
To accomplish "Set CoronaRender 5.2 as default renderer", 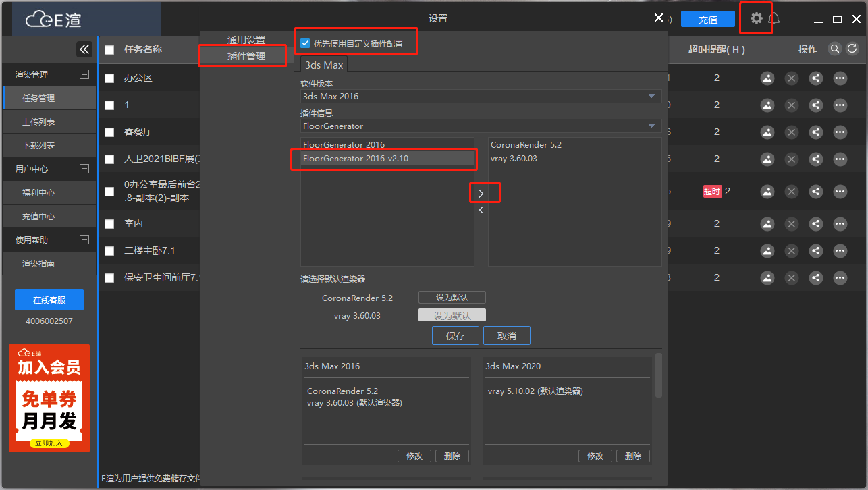I will pyautogui.click(x=452, y=298).
